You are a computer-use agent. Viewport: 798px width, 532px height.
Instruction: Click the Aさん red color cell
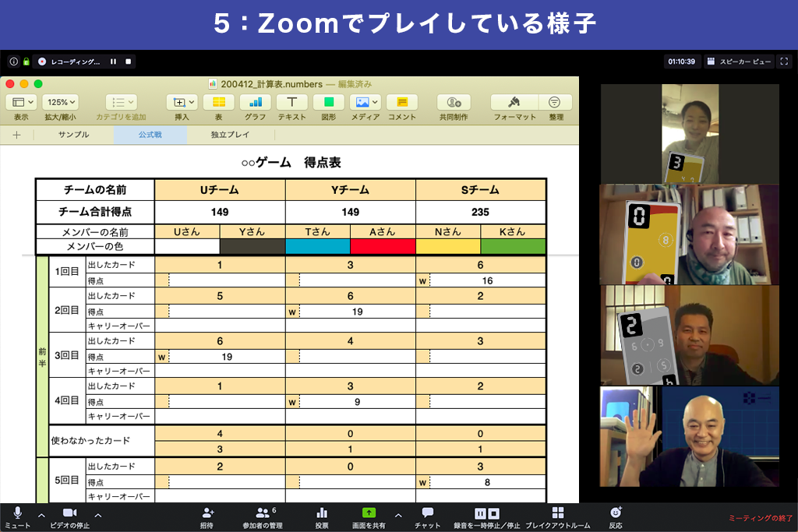click(383, 247)
